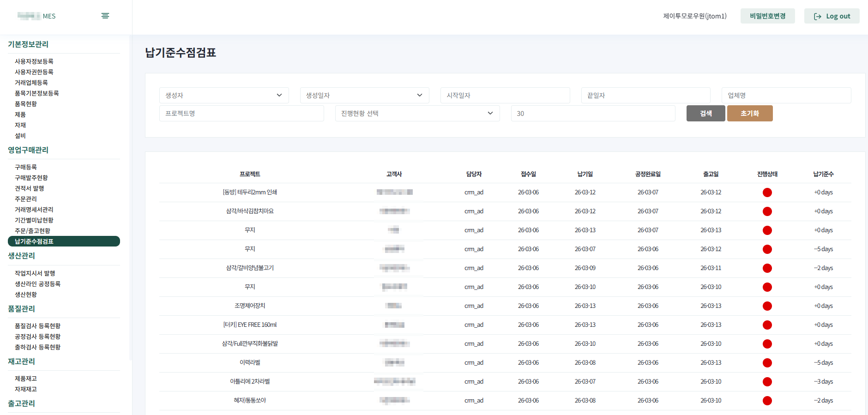Click the 시작일자 date field
This screenshot has height=415, width=868.
[x=505, y=96]
